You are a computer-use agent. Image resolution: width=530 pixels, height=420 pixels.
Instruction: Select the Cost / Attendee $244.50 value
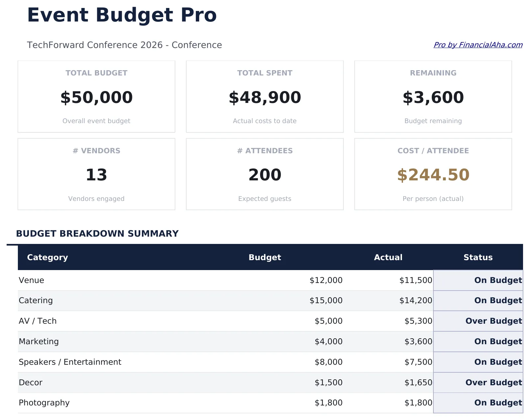point(433,174)
